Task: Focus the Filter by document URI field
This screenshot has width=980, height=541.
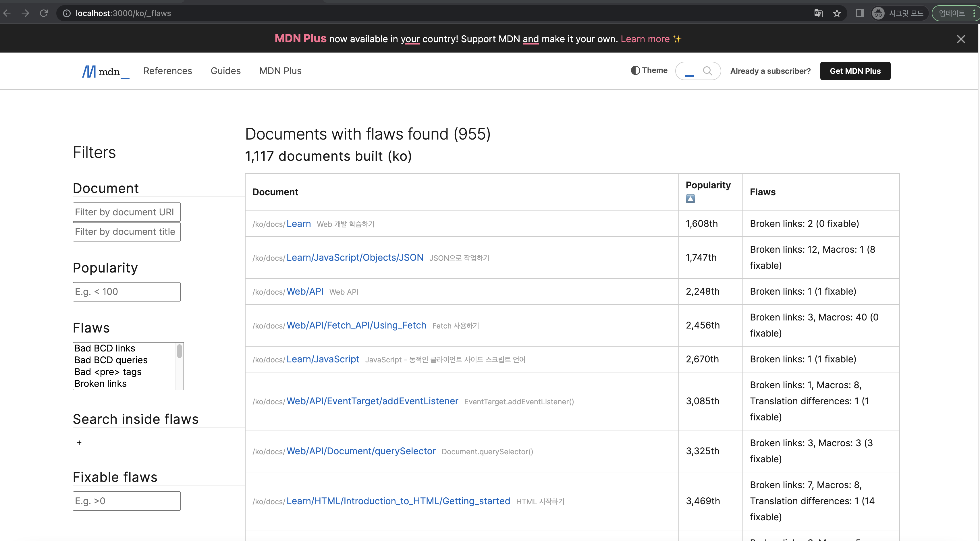Action: [x=126, y=212]
